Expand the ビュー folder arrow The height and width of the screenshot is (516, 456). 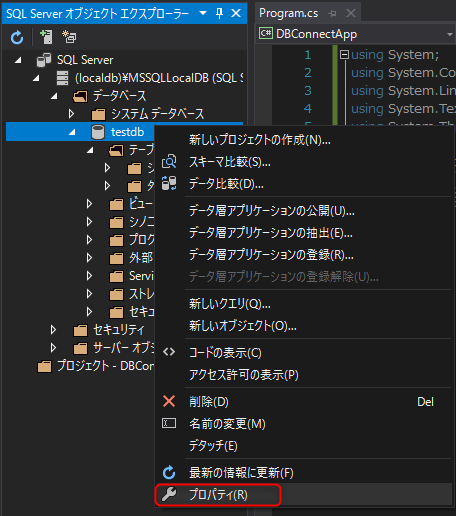(x=89, y=204)
